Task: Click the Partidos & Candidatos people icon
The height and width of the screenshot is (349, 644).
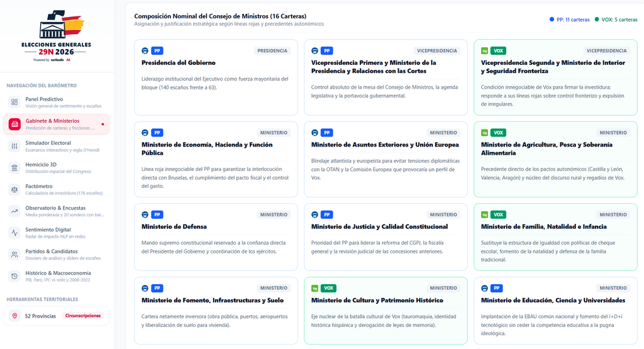Action: point(14,255)
